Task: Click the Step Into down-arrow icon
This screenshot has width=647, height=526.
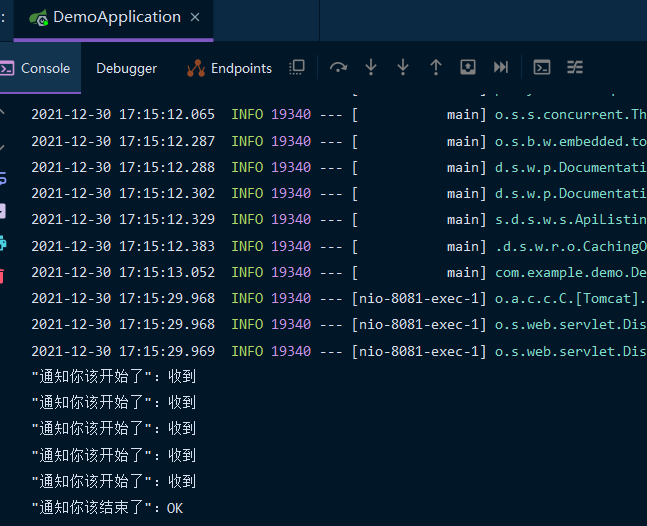Action: pyautogui.click(x=371, y=67)
